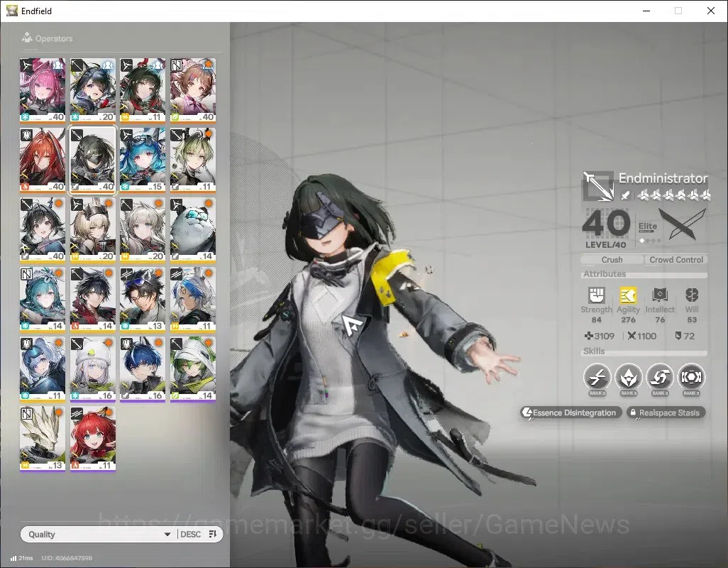Image resolution: width=728 pixels, height=568 pixels.
Task: Open the lightning slash skill icon
Action: coord(597,377)
